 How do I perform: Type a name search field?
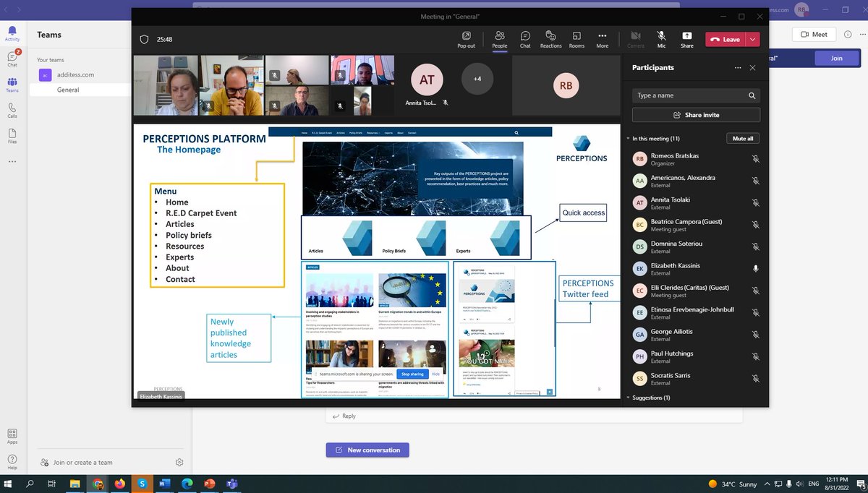tap(696, 95)
